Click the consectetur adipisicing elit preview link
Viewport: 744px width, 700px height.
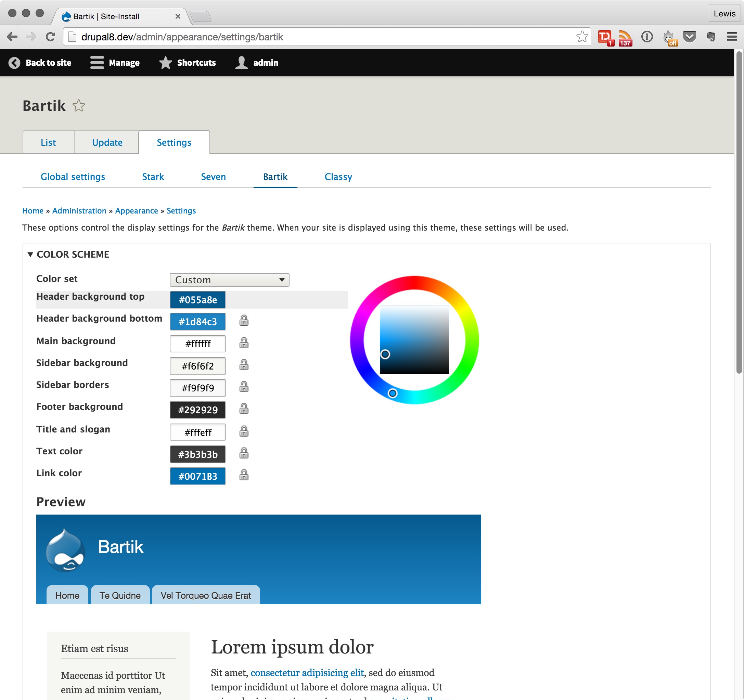tap(307, 673)
